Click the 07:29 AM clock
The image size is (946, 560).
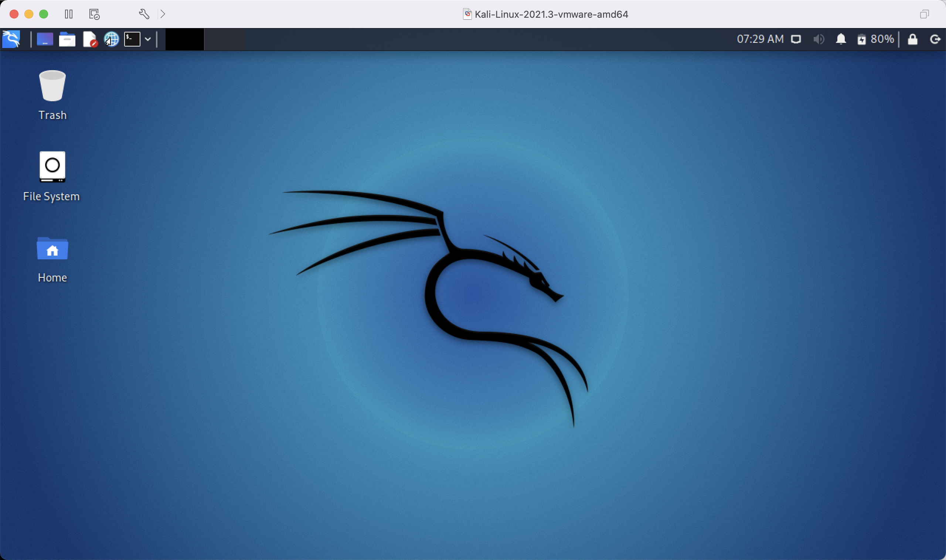click(760, 39)
